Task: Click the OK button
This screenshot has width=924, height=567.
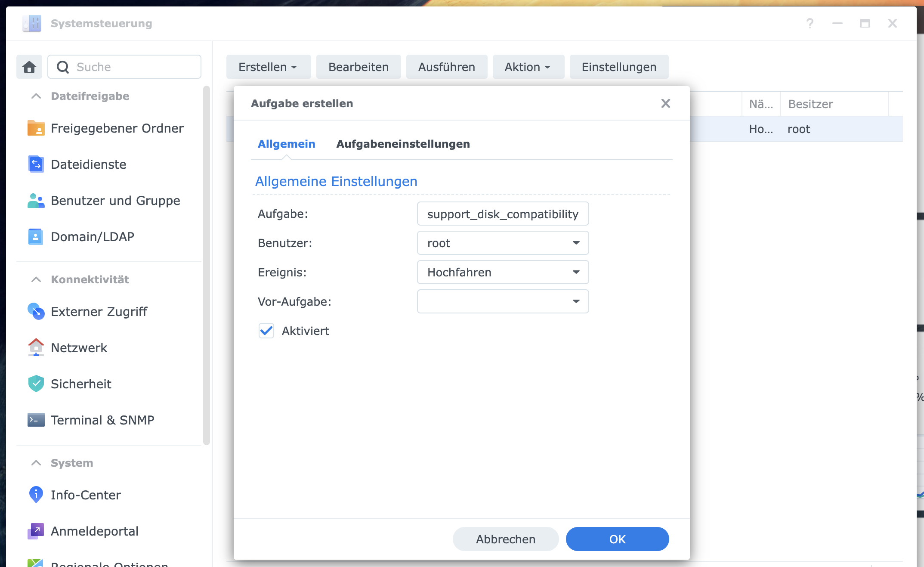Action: coord(617,539)
